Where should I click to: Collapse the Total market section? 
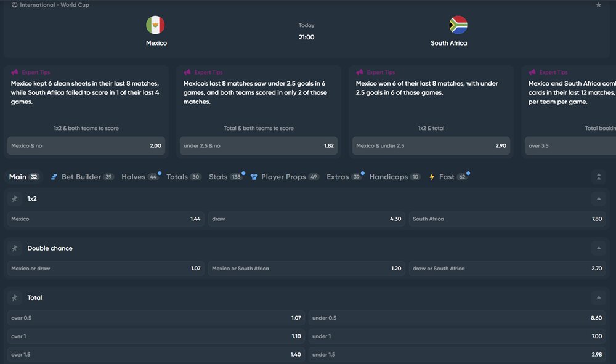[599, 297]
